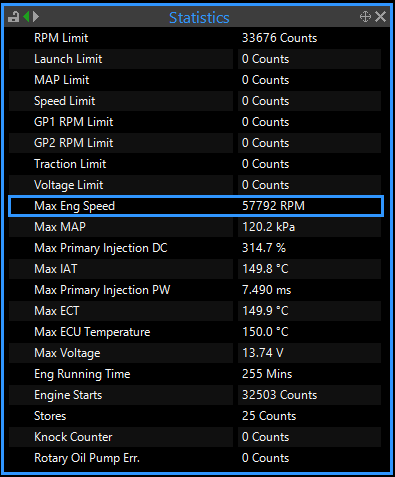Click the 13.74 V value

point(263,353)
